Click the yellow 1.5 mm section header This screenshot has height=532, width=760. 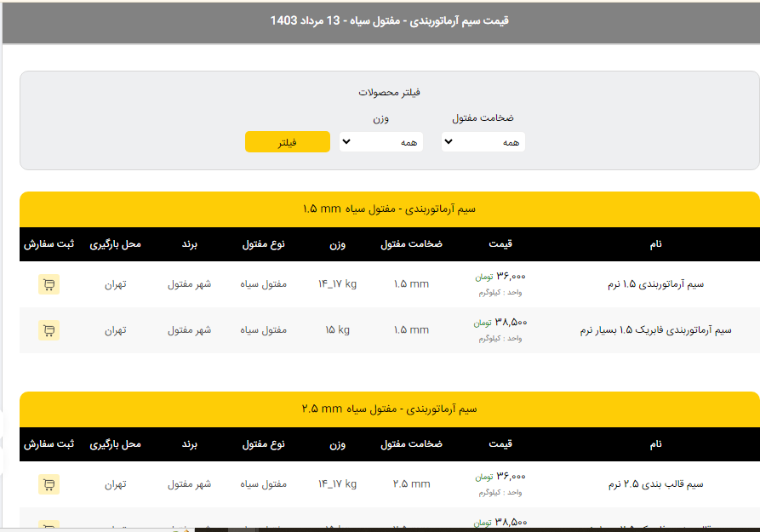pos(389,209)
